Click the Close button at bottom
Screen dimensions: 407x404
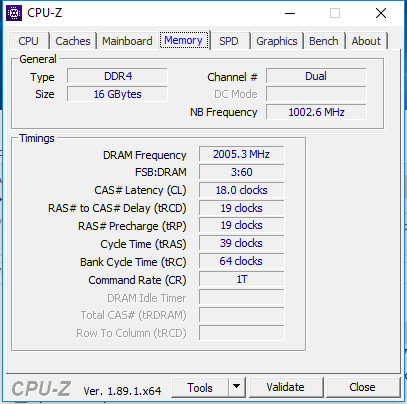click(x=363, y=387)
